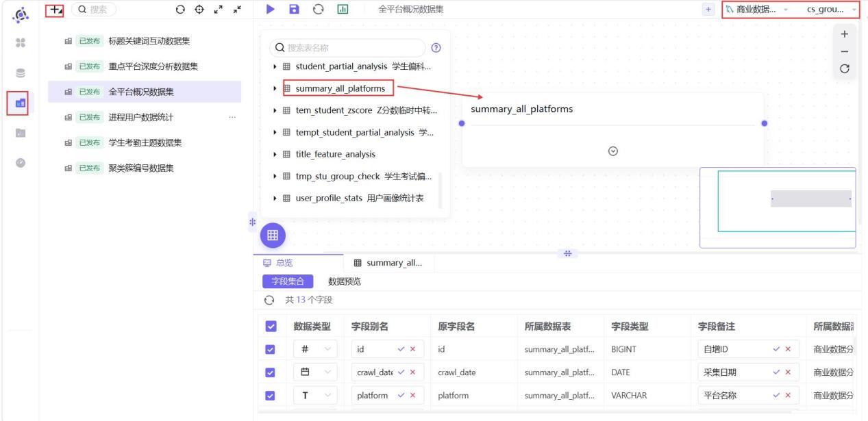Click the locate target icon above dataset list

199,10
